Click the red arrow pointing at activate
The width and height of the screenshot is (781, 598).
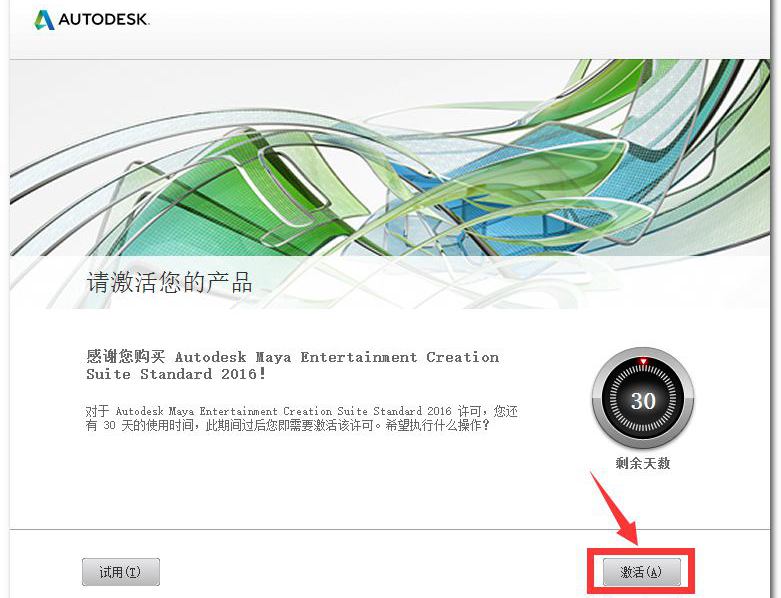[616, 509]
